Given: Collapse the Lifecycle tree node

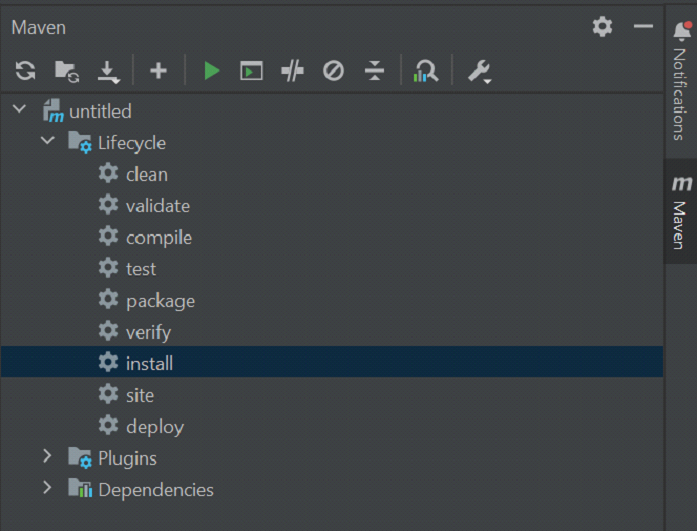Looking at the screenshot, I should click(47, 142).
